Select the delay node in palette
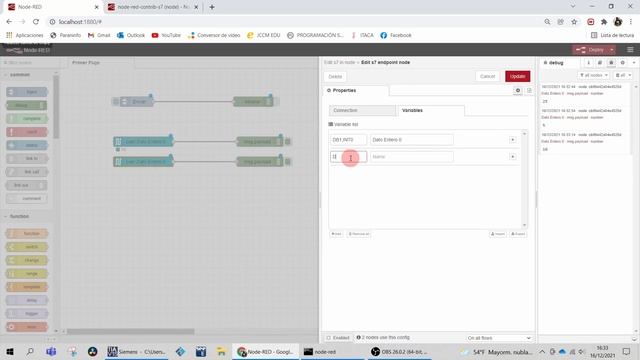The image size is (640, 360). [27, 300]
